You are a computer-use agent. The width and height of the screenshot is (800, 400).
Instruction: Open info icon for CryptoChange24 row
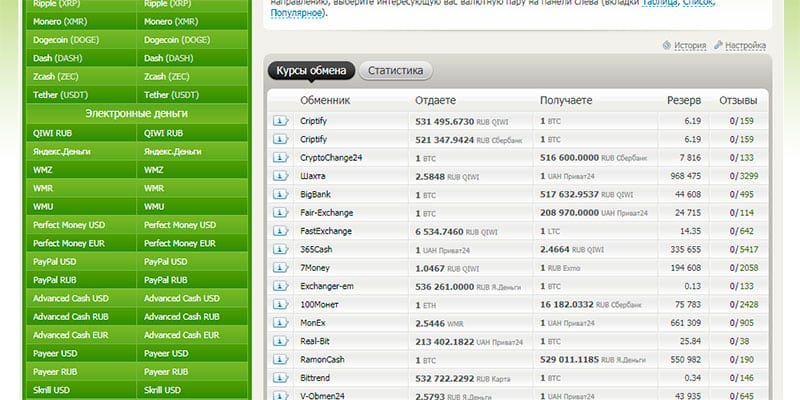(x=280, y=158)
